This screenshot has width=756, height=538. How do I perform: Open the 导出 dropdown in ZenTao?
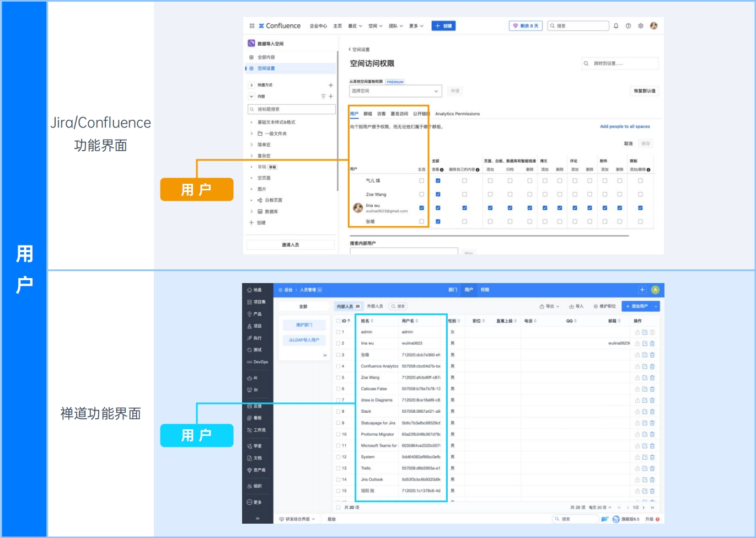pyautogui.click(x=549, y=306)
